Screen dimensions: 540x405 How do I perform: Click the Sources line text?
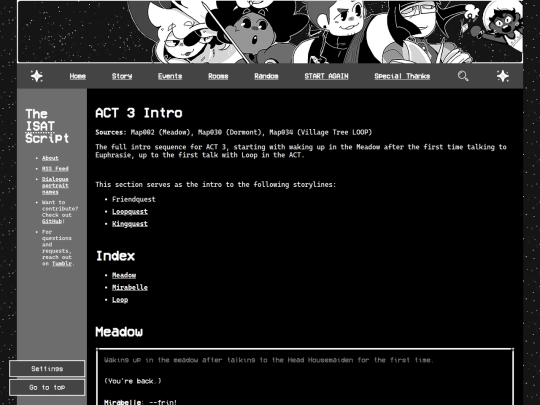click(233, 132)
